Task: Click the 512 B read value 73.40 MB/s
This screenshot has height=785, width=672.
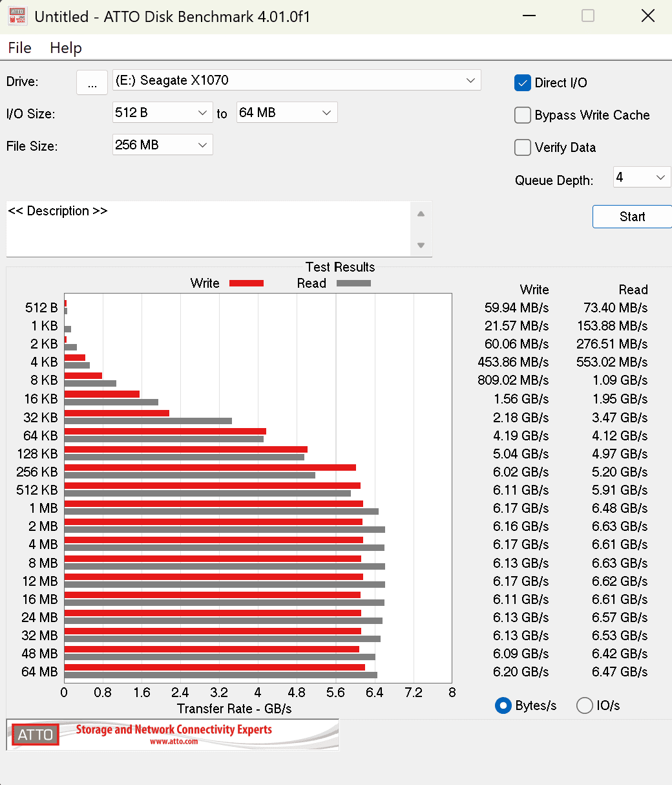Action: pos(615,308)
